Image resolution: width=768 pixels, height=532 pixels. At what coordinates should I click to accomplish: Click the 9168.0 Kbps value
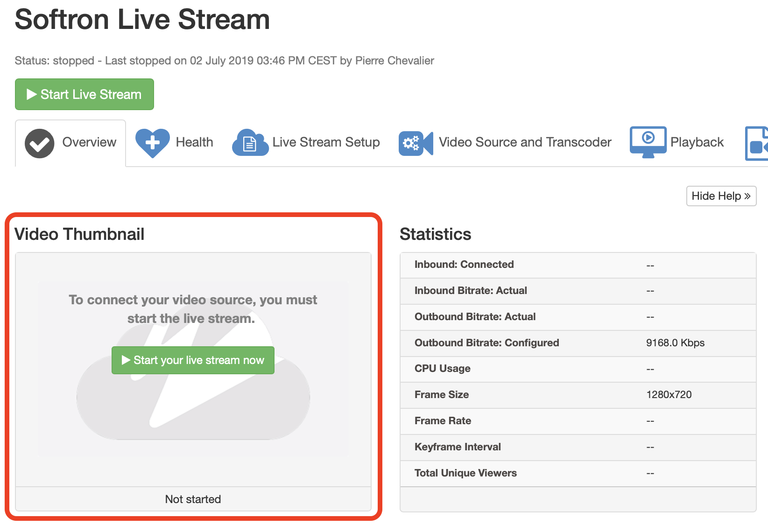(675, 343)
